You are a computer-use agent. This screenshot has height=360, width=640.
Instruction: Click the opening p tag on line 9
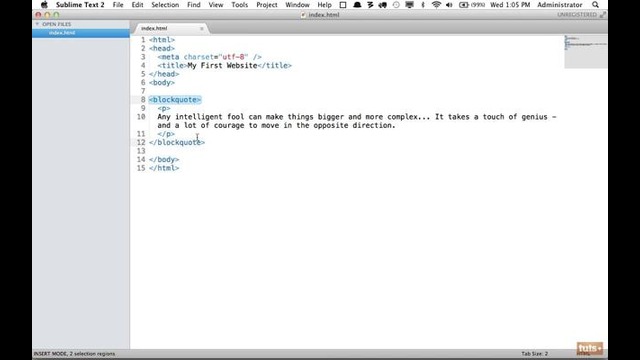(164, 108)
